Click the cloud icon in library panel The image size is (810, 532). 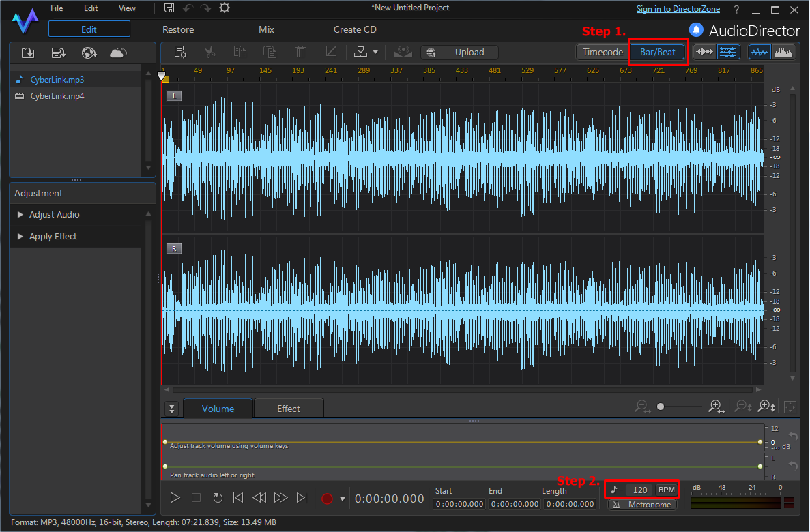118,53
